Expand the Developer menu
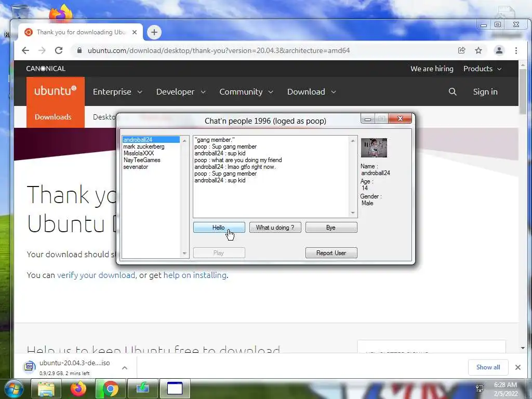 [181, 91]
